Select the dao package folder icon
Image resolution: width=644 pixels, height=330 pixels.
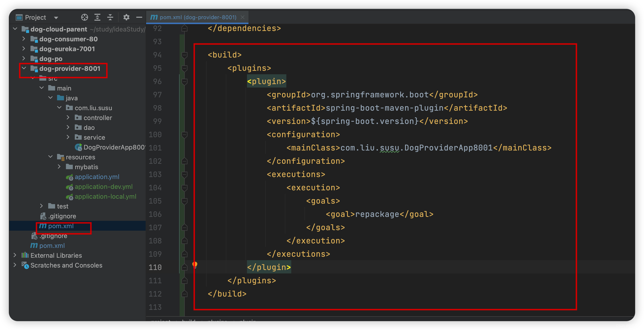pos(78,127)
